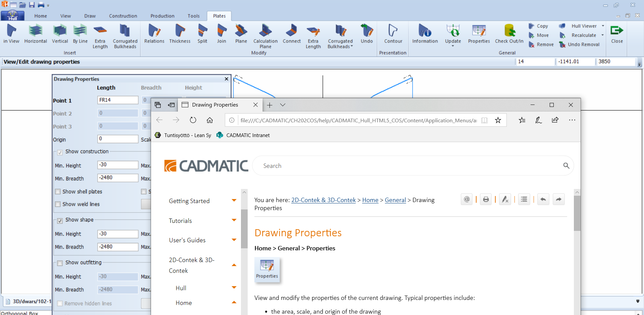This screenshot has height=315, width=644.
Task: Email the help page link
Action: tap(466, 199)
